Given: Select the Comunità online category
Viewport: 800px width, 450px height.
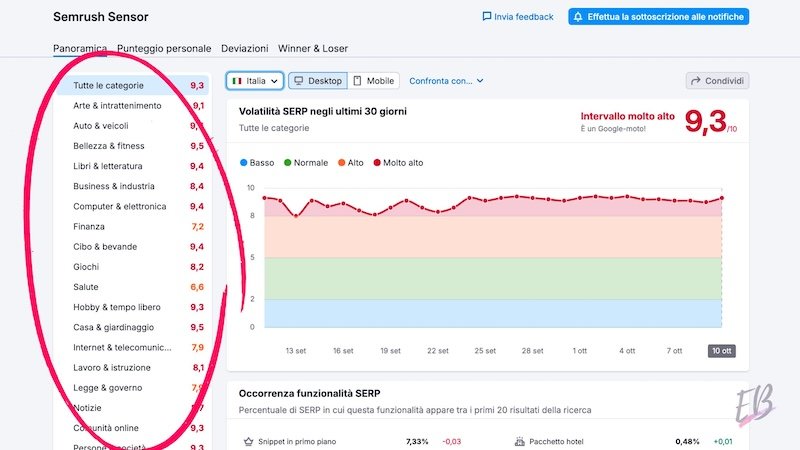Looking at the screenshot, I should (x=133, y=428).
